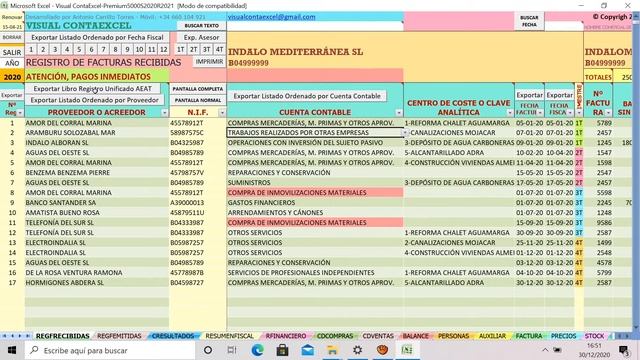Click the Windows search box
640x360 pixels.
click(x=110, y=350)
